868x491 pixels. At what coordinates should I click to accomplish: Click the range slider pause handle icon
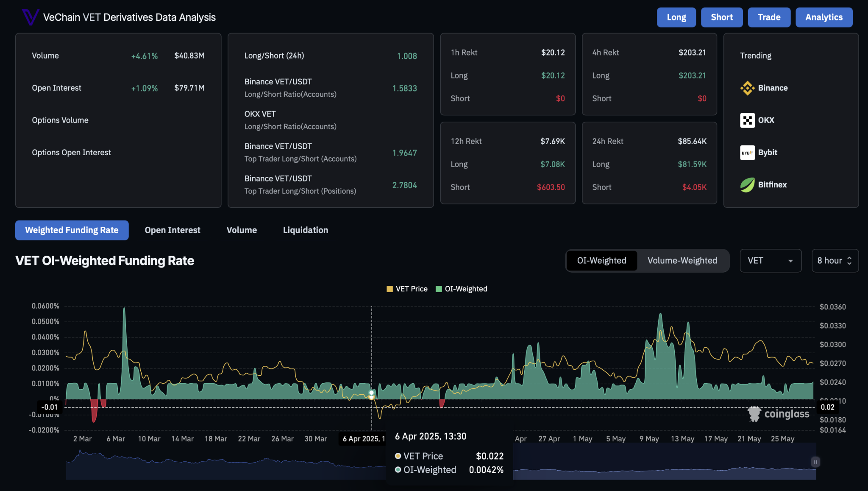pos(815,462)
